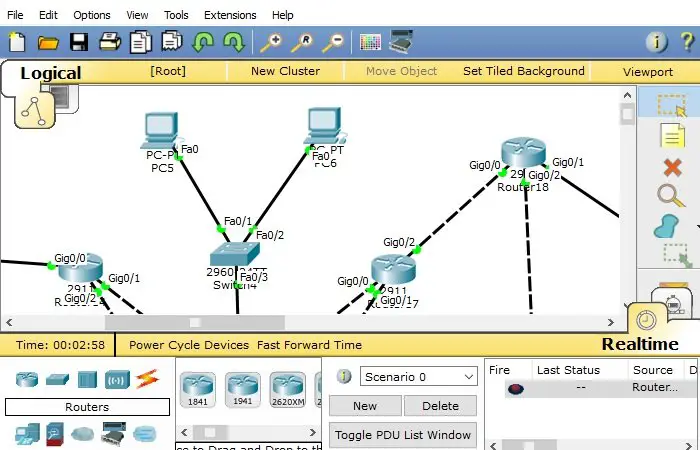Click Set Tiled Background
This screenshot has height=450, width=700.
[524, 71]
